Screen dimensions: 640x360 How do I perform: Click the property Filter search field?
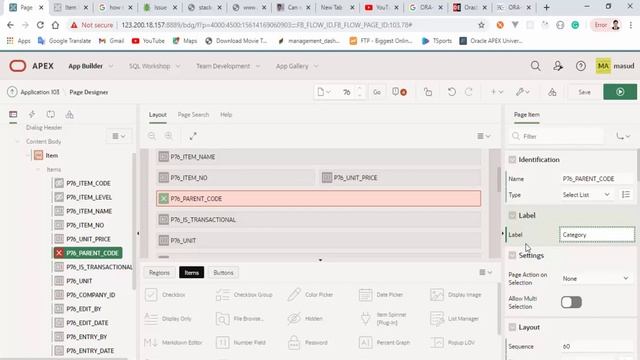point(557,136)
